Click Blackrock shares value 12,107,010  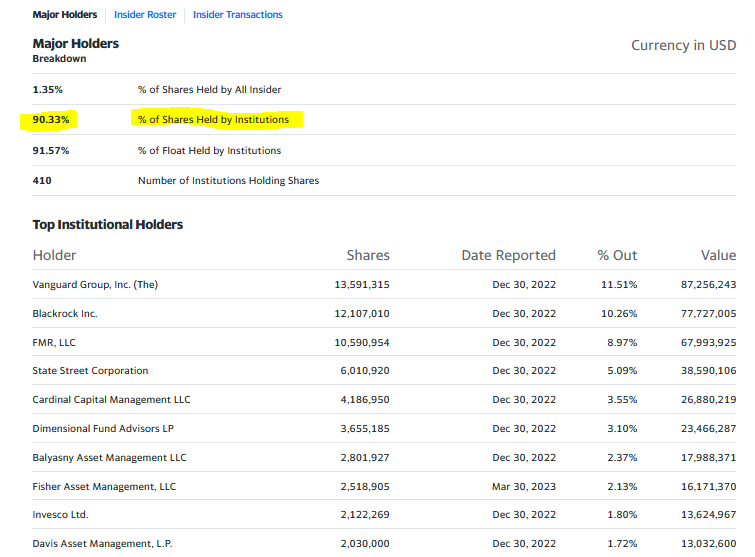[x=362, y=313]
